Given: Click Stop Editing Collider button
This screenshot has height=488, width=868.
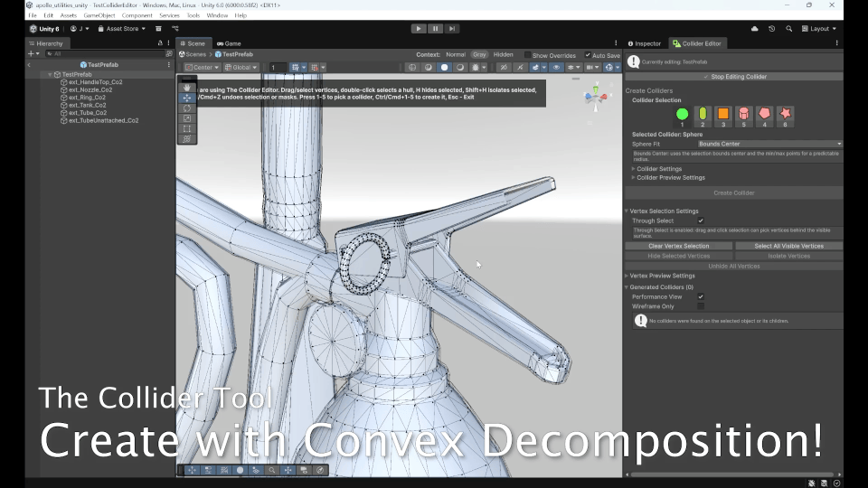Looking at the screenshot, I should 734,77.
